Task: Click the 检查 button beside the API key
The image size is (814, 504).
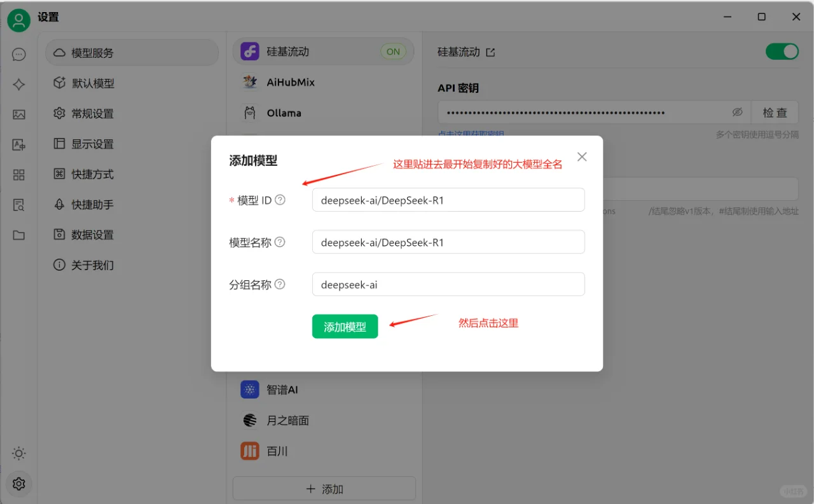Action: [x=775, y=112]
